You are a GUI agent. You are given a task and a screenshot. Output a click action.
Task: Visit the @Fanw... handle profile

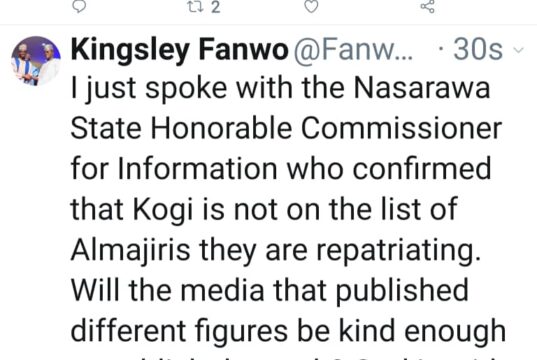pyautogui.click(x=353, y=50)
